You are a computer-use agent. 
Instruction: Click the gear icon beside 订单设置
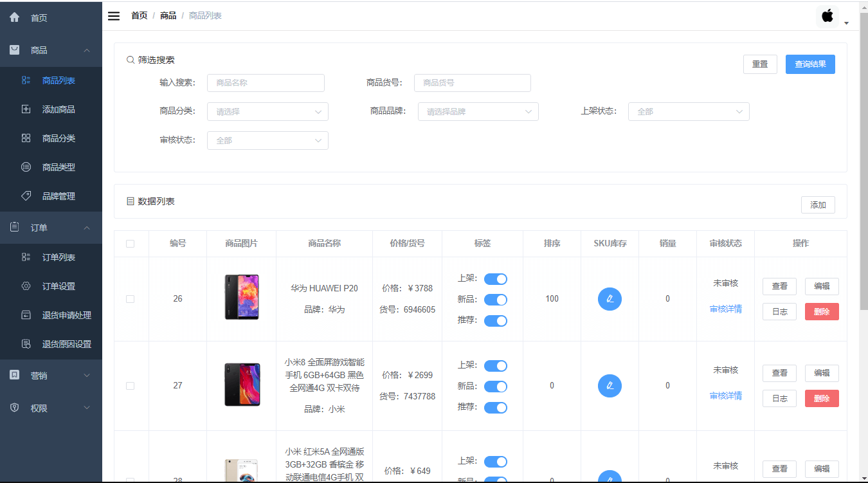pos(26,286)
